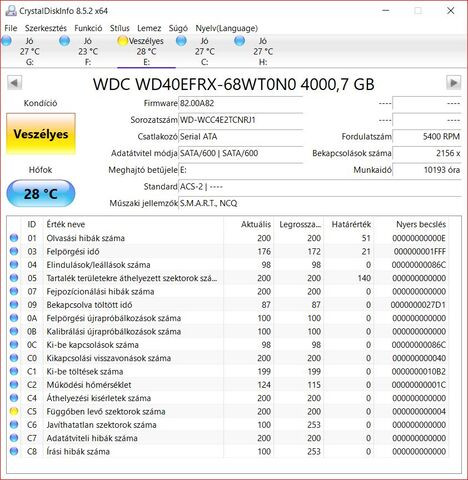
Task: Click yellow warning icon of C5 Függőben row
Action: pos(14,411)
